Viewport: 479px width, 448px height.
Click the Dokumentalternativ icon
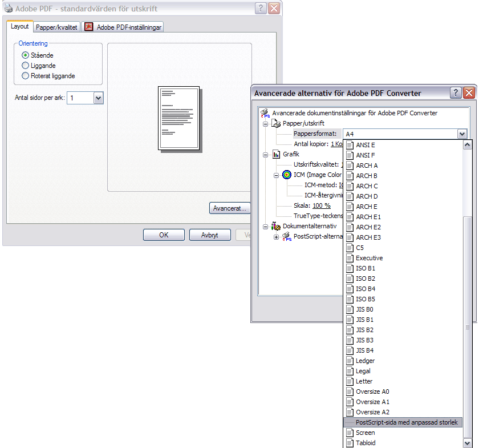[x=276, y=226]
